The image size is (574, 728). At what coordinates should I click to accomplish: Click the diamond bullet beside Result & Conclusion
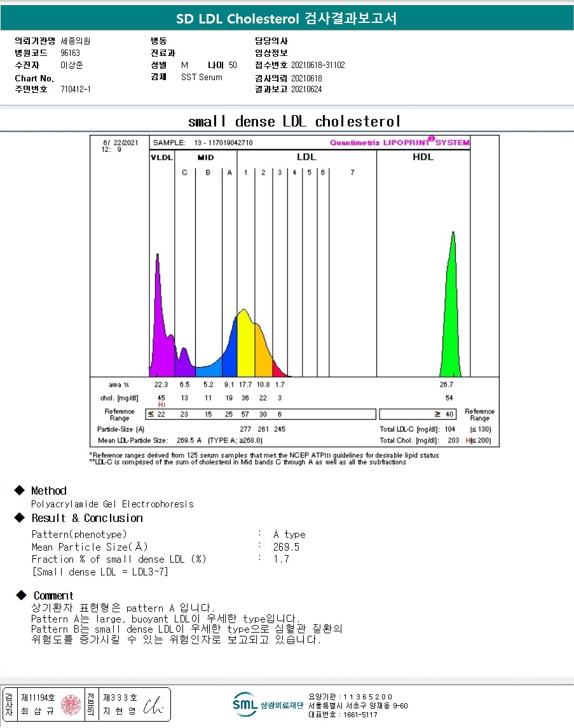[20, 518]
